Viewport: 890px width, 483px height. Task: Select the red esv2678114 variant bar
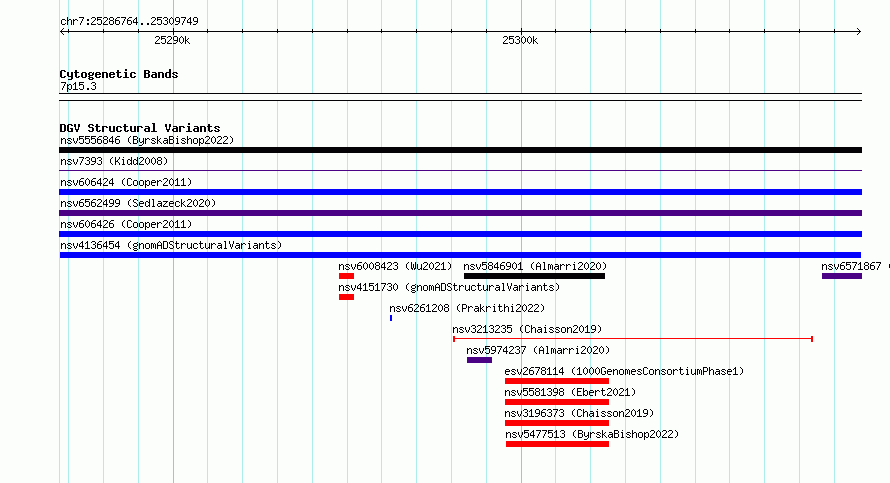click(557, 381)
